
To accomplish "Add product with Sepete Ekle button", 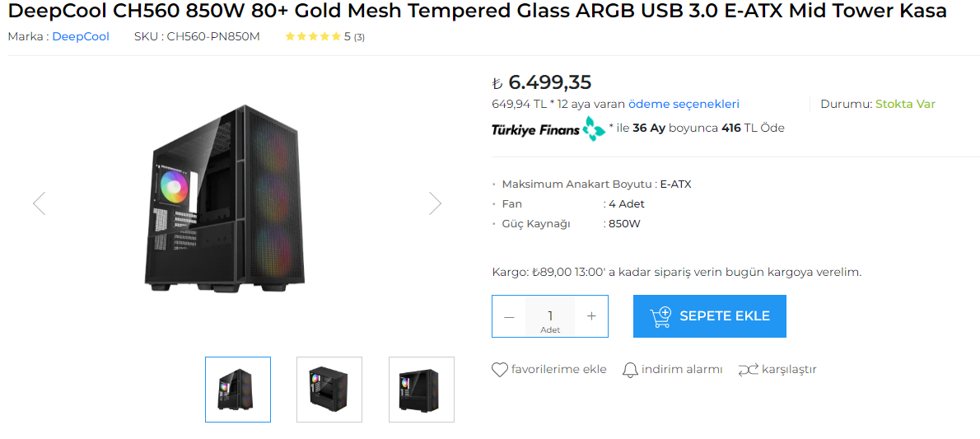I will click(709, 316).
